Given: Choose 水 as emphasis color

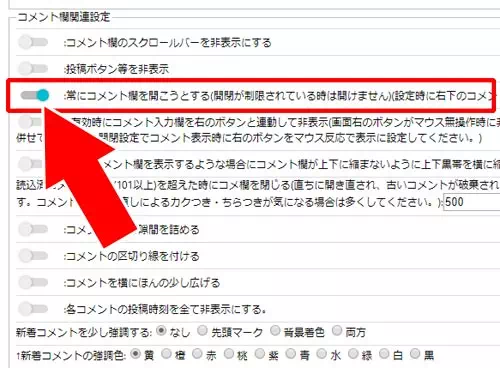Looking at the screenshot, I should click(x=322, y=354).
